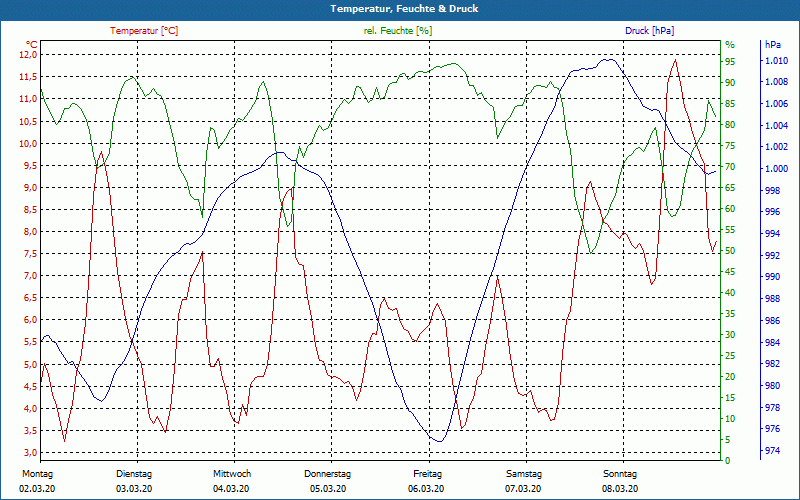This screenshot has height=500, width=800.
Task: Click the '1.000' pressure axis value
Action: [776, 169]
